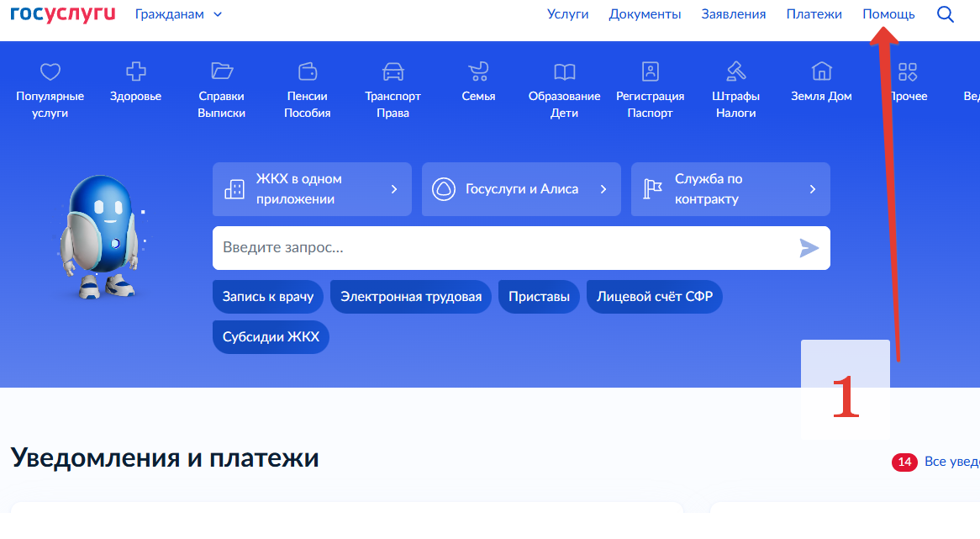Open Платежи in top navigation
980x539 pixels.
coord(814,14)
